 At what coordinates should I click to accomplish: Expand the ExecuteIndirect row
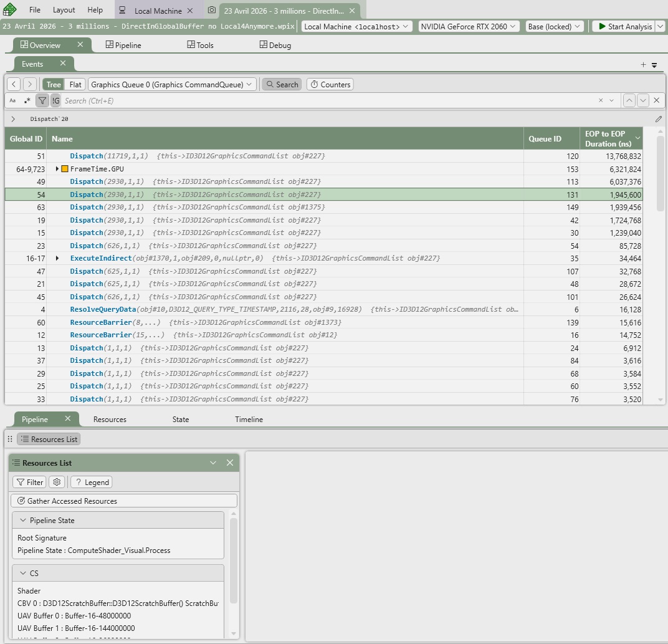click(x=57, y=258)
